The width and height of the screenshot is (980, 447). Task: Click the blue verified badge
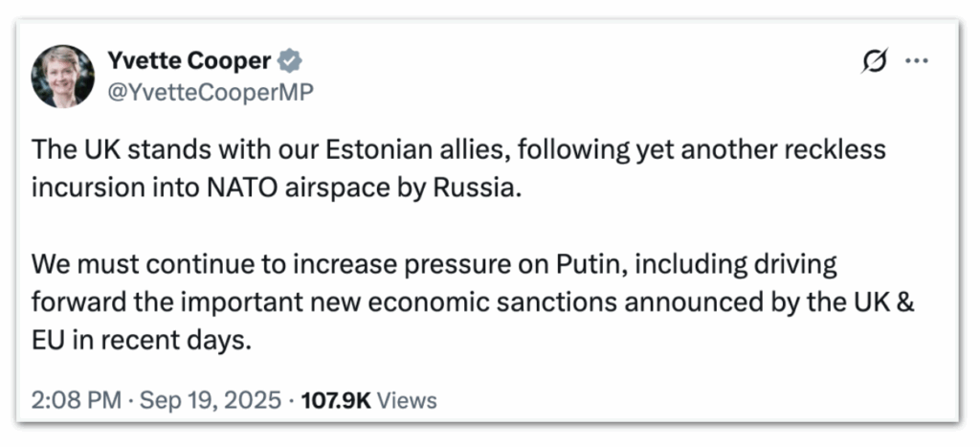(291, 62)
